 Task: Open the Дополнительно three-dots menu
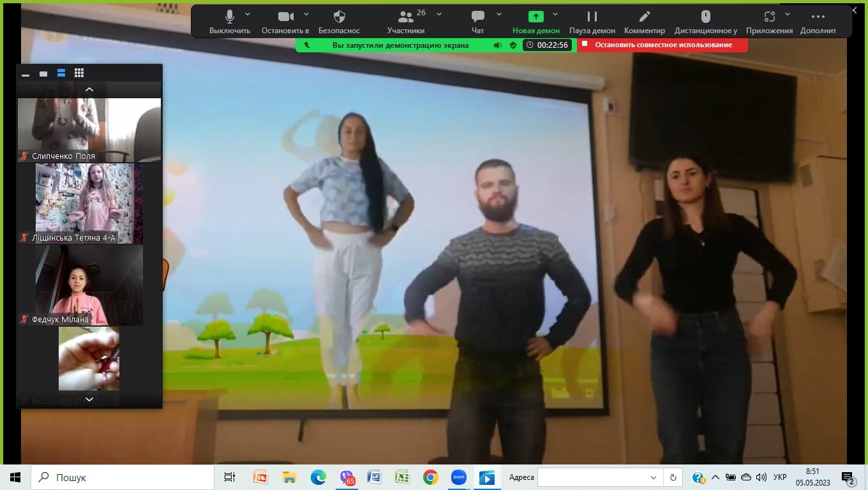click(x=818, y=17)
